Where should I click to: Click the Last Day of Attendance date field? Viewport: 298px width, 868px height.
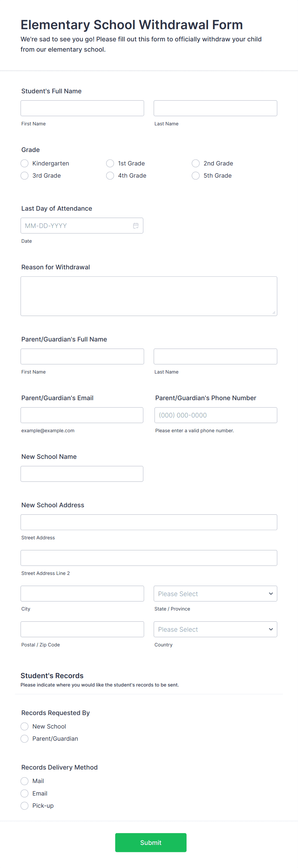coord(78,225)
